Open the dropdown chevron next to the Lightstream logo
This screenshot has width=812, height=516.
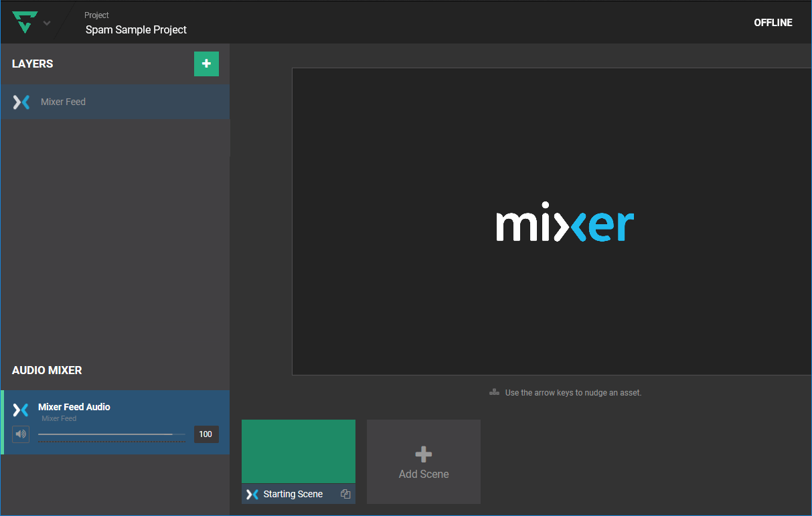46,22
